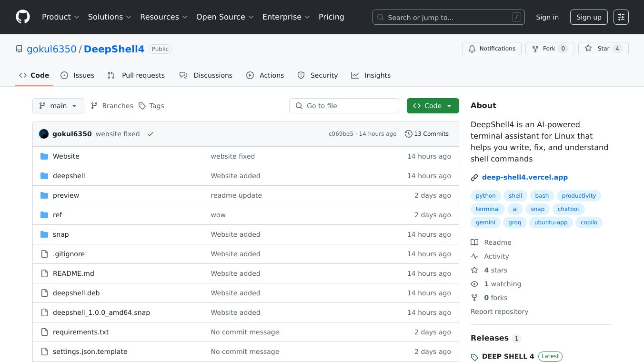Select the python topic tag

(x=485, y=196)
